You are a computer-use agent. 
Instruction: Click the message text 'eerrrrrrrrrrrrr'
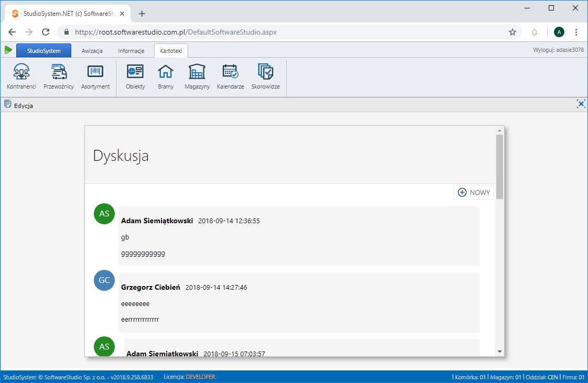[140, 320]
